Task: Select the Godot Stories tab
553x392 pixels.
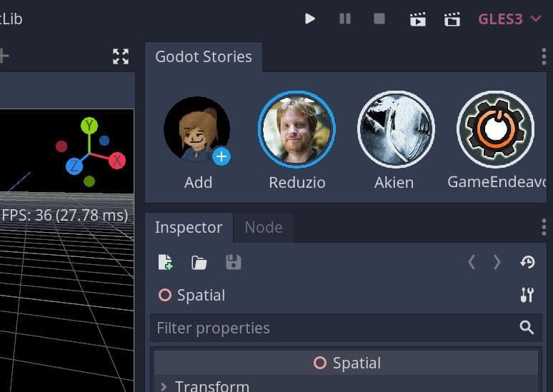Action: pos(204,56)
